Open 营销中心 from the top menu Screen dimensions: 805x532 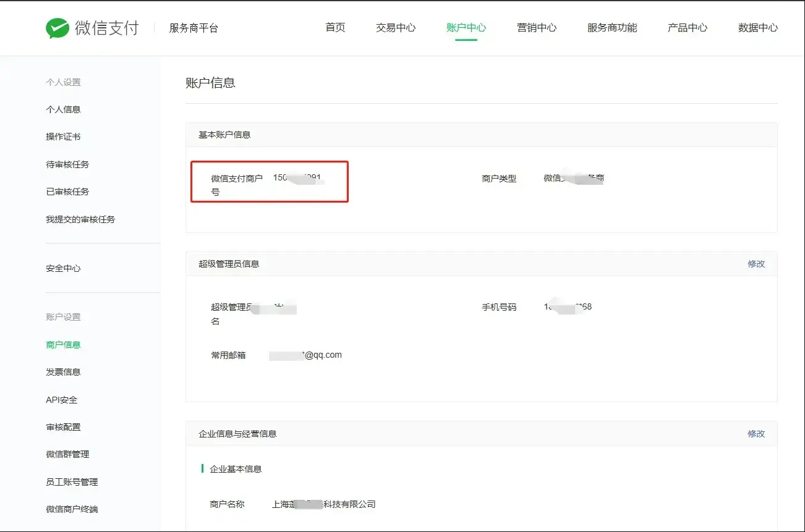(537, 28)
